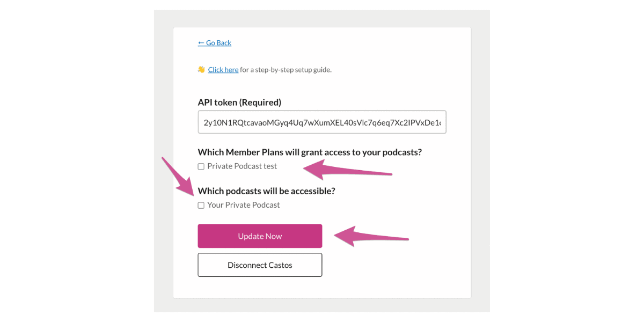Click the waving hand emoji
The image size is (644, 322).
click(x=201, y=69)
